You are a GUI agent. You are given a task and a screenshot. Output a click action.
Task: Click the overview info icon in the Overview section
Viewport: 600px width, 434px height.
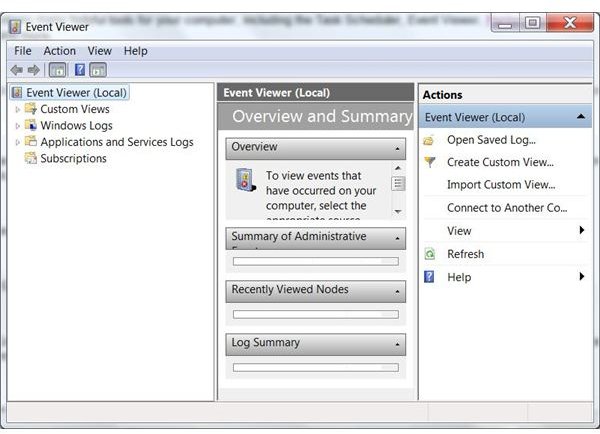coord(245,180)
